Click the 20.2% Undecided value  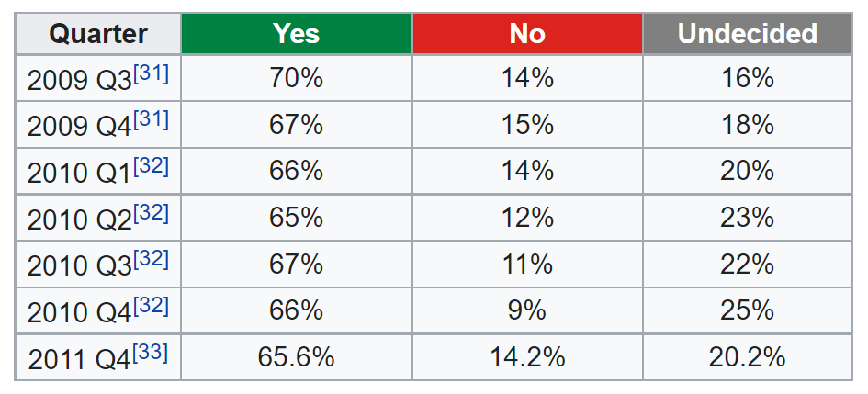click(747, 357)
